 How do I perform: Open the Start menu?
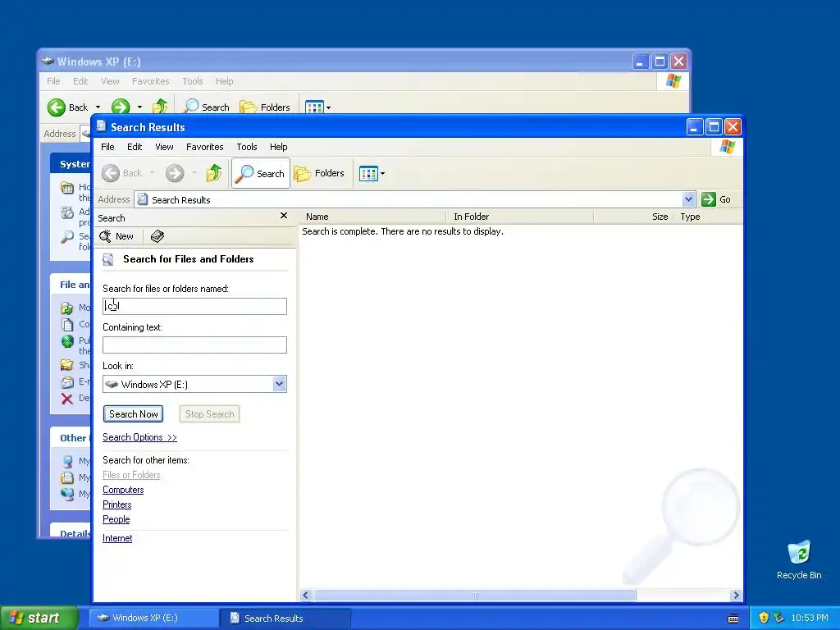pyautogui.click(x=39, y=618)
